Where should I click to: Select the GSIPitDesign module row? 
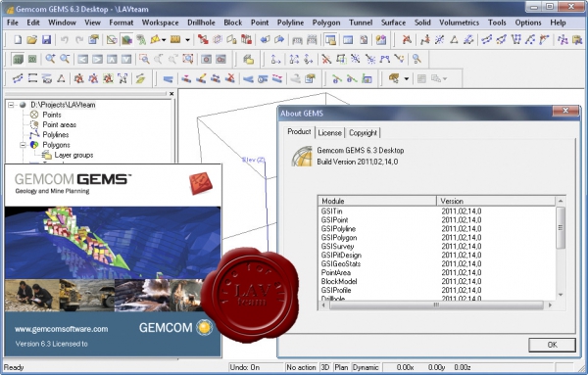(341, 256)
